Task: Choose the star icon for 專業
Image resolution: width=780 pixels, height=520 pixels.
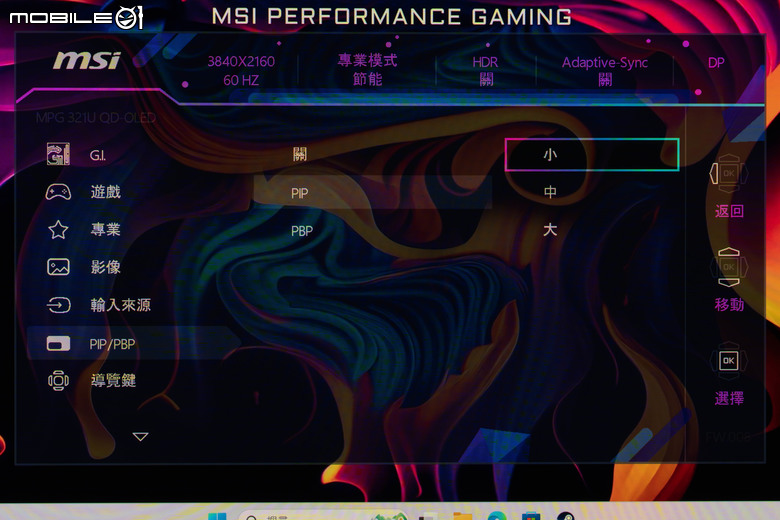Action: click(58, 229)
